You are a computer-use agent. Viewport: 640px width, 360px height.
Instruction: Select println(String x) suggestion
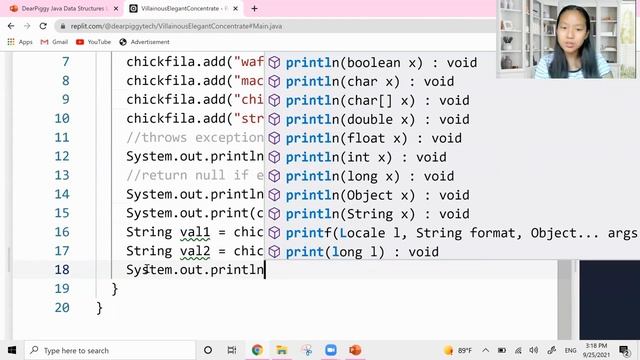click(378, 214)
